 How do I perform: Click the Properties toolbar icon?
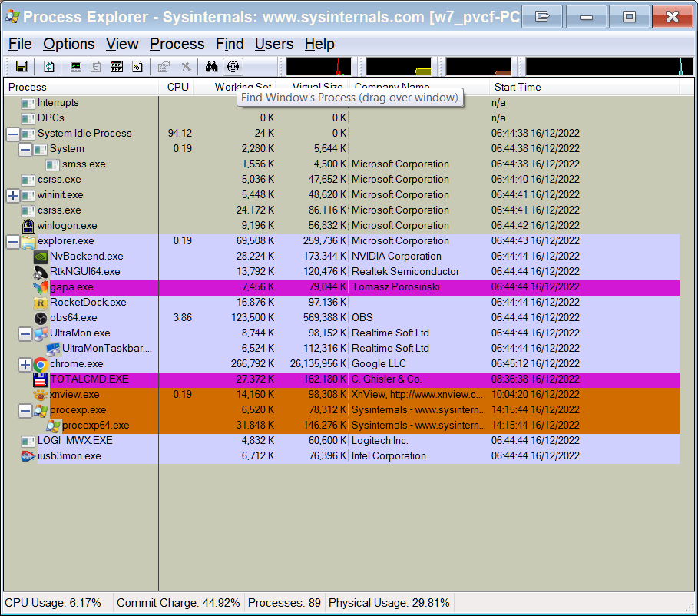(x=164, y=67)
